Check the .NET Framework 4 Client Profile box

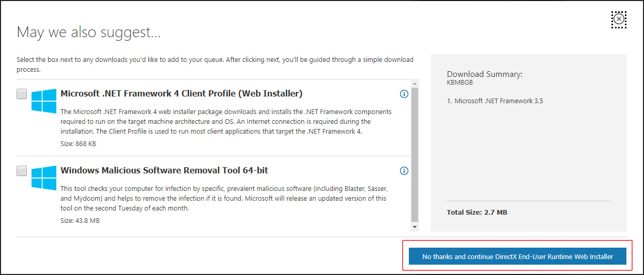22,94
